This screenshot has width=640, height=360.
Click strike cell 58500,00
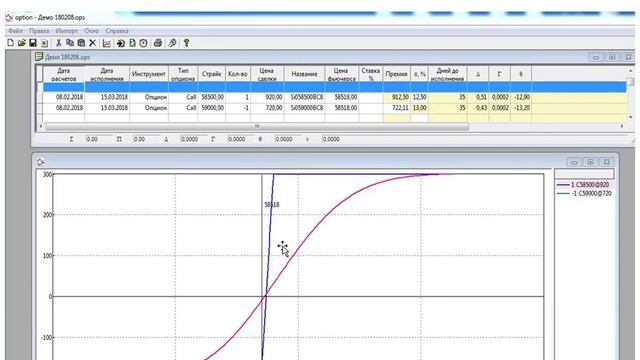click(x=212, y=97)
